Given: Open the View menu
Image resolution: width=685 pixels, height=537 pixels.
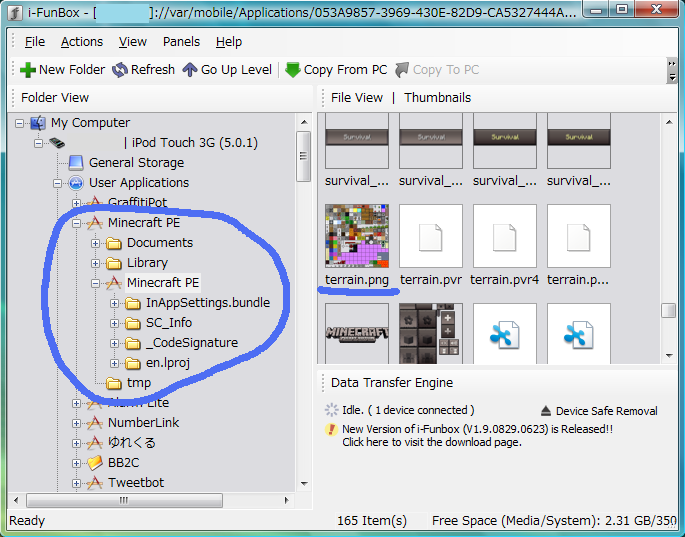Looking at the screenshot, I should 133,42.
